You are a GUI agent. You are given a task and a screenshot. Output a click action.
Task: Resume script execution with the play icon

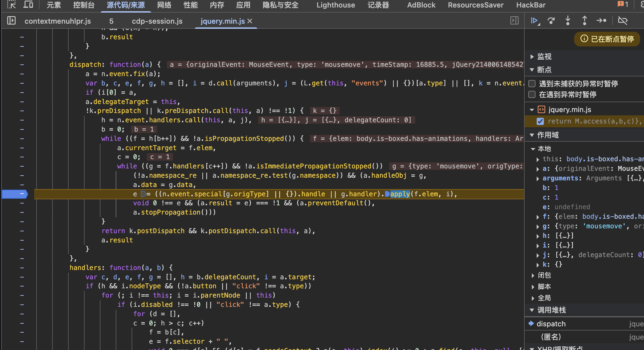534,21
